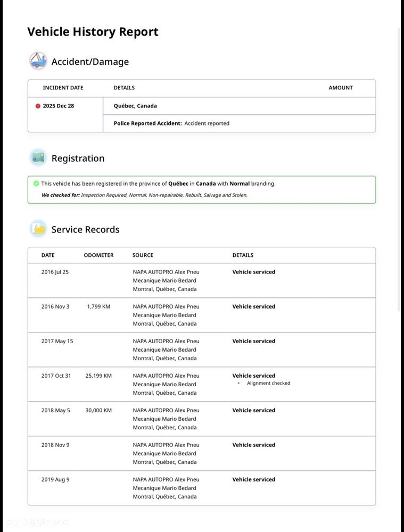404x532 pixels.
Task: Click the 'We checked for' branding list line
Action: click(x=144, y=195)
